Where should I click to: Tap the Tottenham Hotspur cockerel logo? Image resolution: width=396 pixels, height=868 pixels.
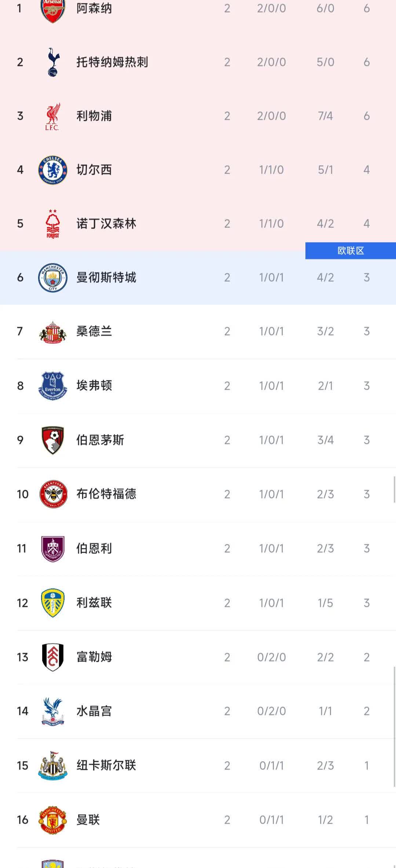point(53,62)
